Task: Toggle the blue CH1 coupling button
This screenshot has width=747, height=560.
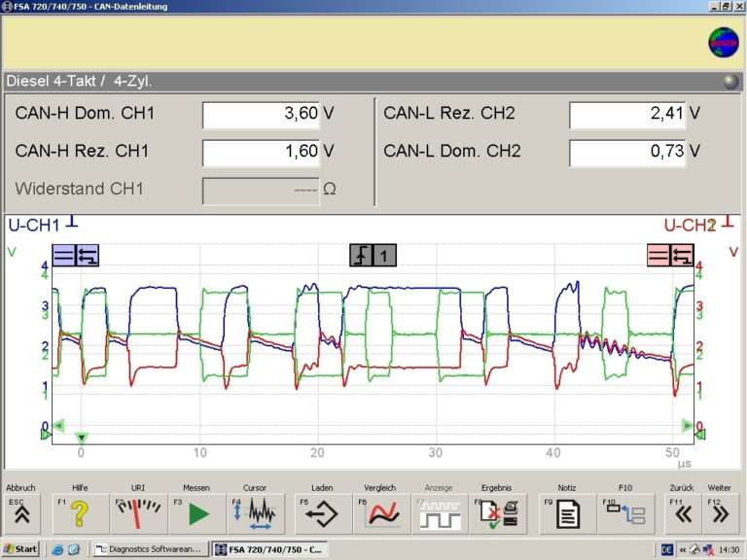Action: (x=64, y=255)
